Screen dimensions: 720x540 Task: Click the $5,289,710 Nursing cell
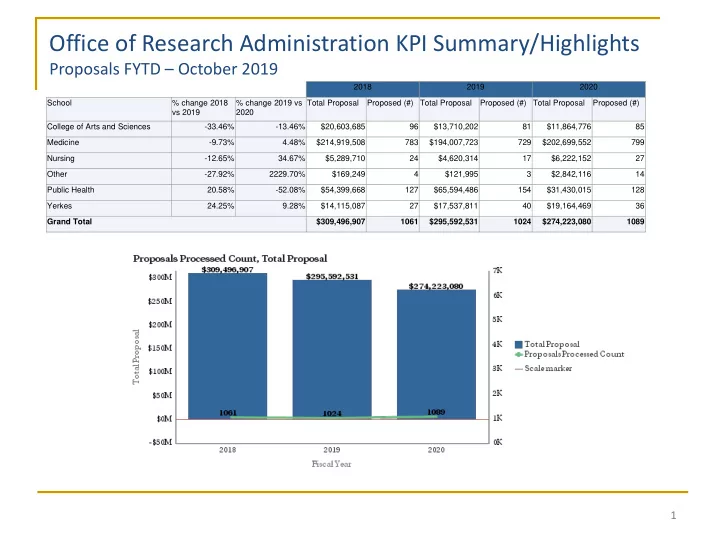(x=336, y=158)
